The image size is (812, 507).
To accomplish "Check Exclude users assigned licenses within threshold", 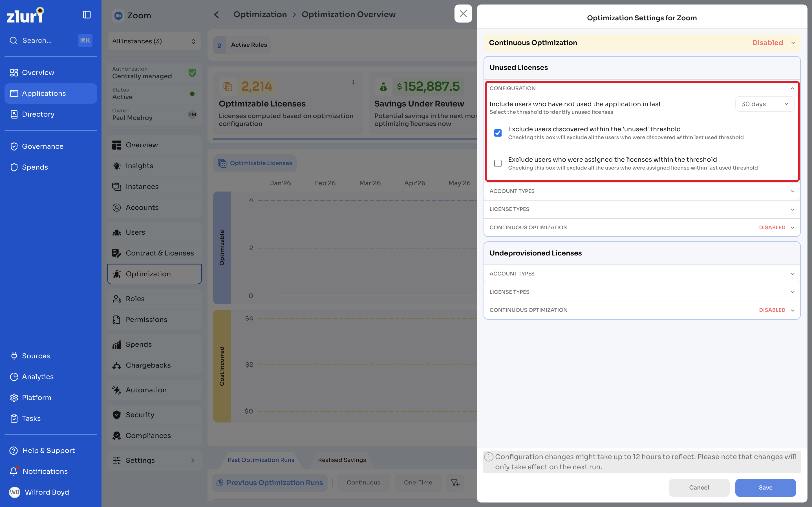I will [x=498, y=163].
